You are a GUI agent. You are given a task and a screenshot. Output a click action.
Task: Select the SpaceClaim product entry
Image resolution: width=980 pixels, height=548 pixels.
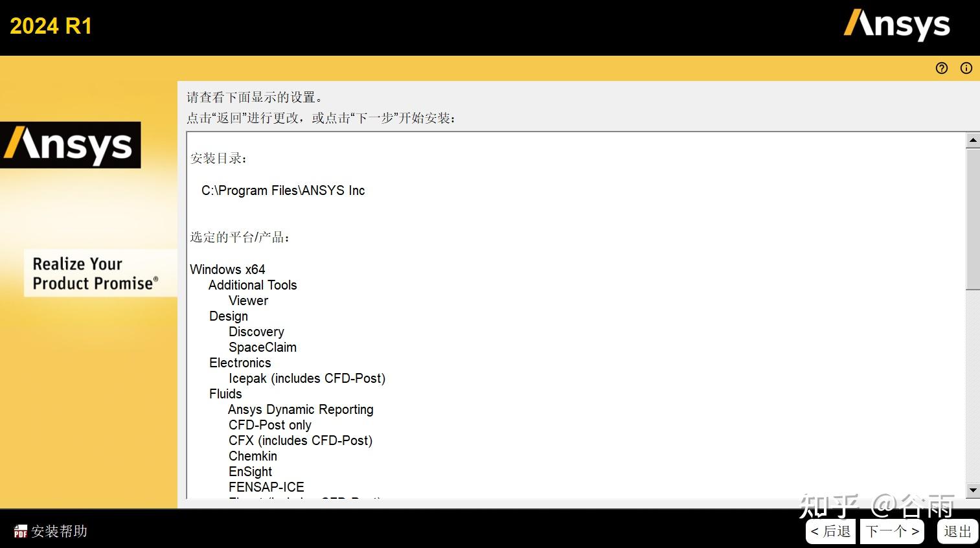[x=262, y=347]
